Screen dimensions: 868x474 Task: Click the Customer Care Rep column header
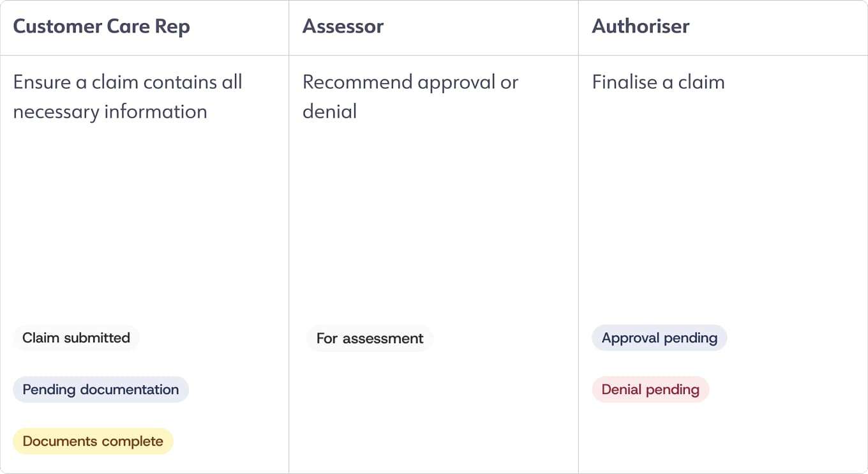pos(101,27)
